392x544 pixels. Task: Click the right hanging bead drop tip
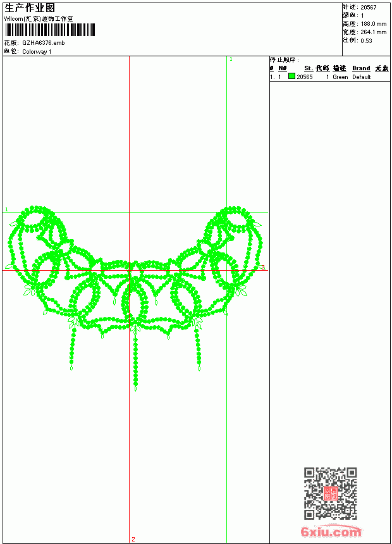[x=199, y=368]
